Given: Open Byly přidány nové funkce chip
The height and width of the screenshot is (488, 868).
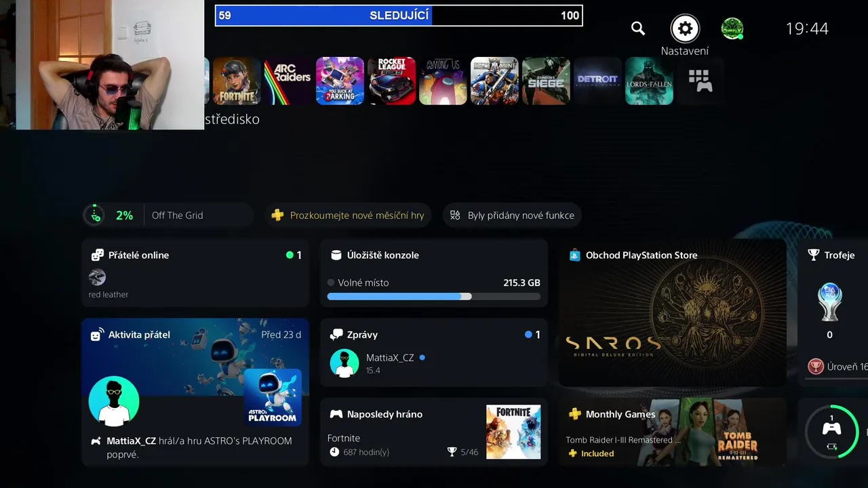Looking at the screenshot, I should coord(512,215).
